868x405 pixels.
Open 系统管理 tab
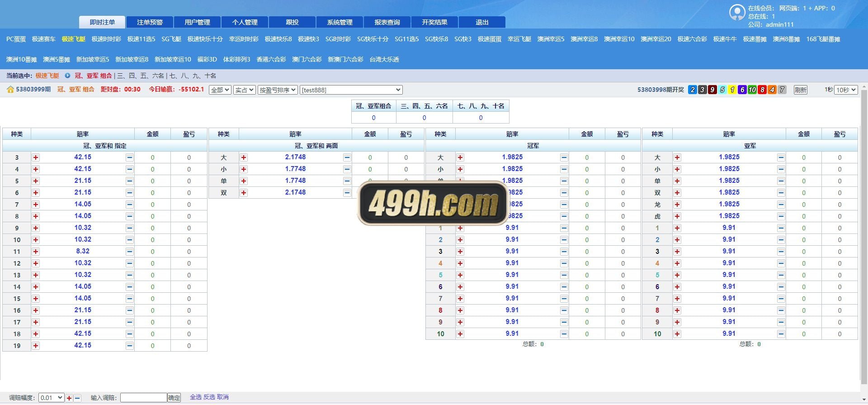(x=340, y=22)
